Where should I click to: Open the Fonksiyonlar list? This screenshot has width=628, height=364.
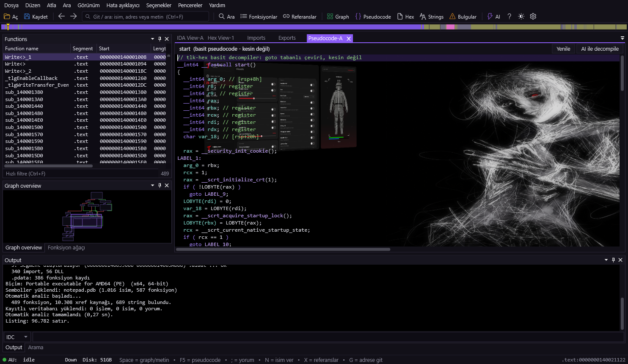tap(259, 16)
